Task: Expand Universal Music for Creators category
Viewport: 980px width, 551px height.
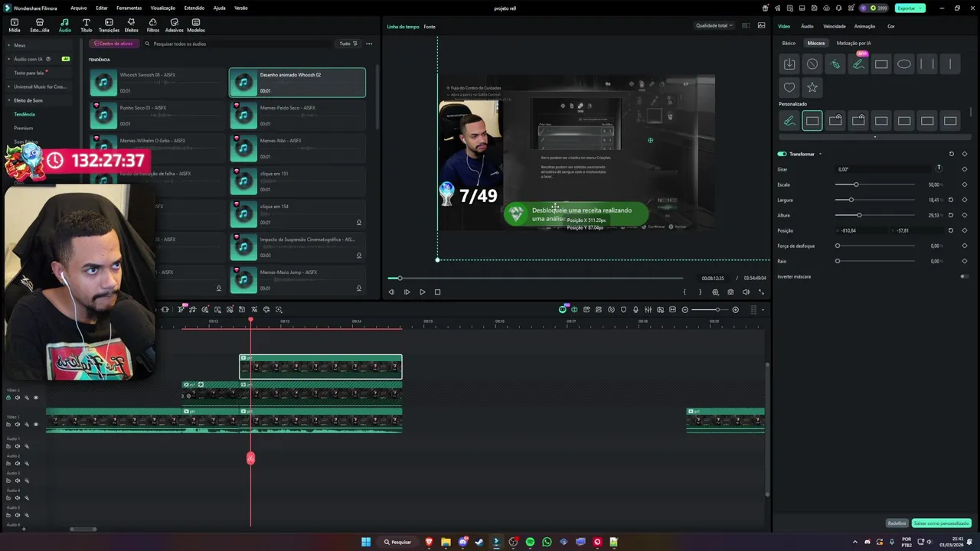Action: pyautogui.click(x=9, y=86)
